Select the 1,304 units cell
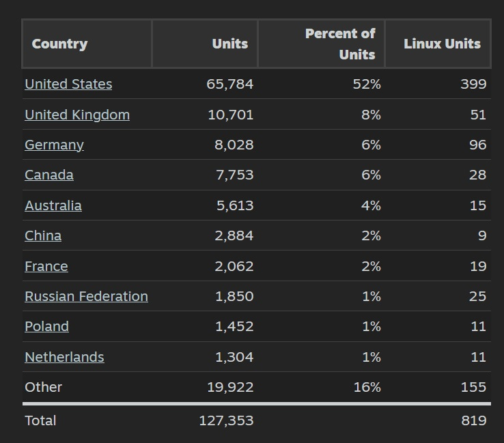Screen dimensions: 504x443 click(234, 357)
